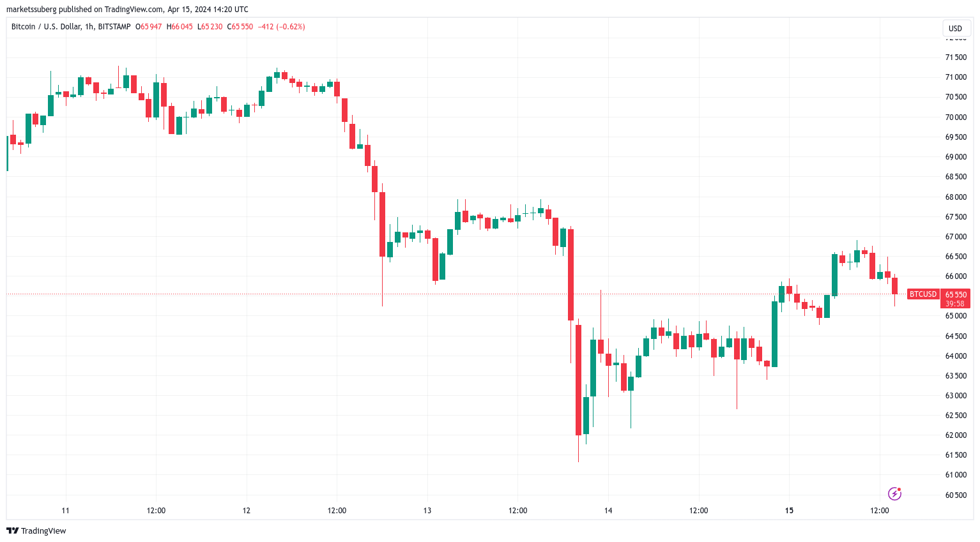This screenshot has height=542, width=980.
Task: Click the purple lightning bolt icon
Action: click(894, 493)
